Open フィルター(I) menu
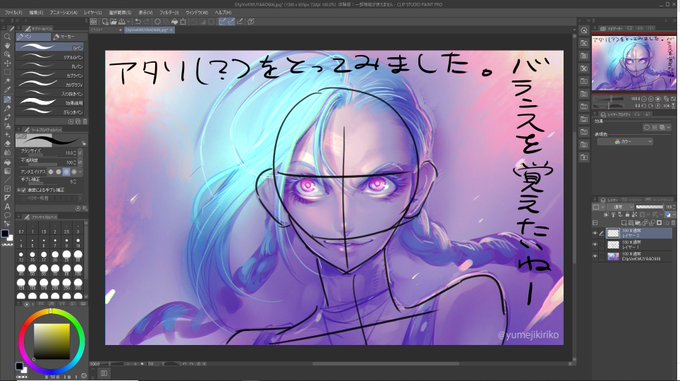 (x=169, y=13)
